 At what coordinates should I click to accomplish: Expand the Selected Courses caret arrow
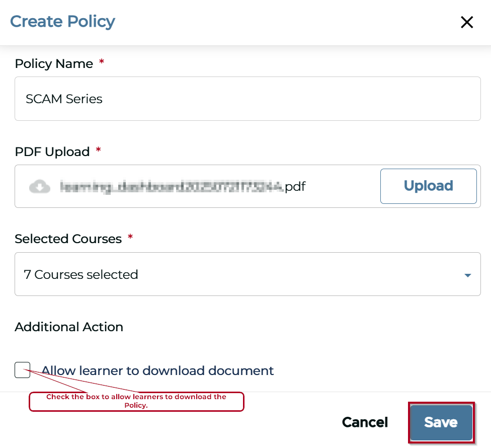tap(467, 275)
